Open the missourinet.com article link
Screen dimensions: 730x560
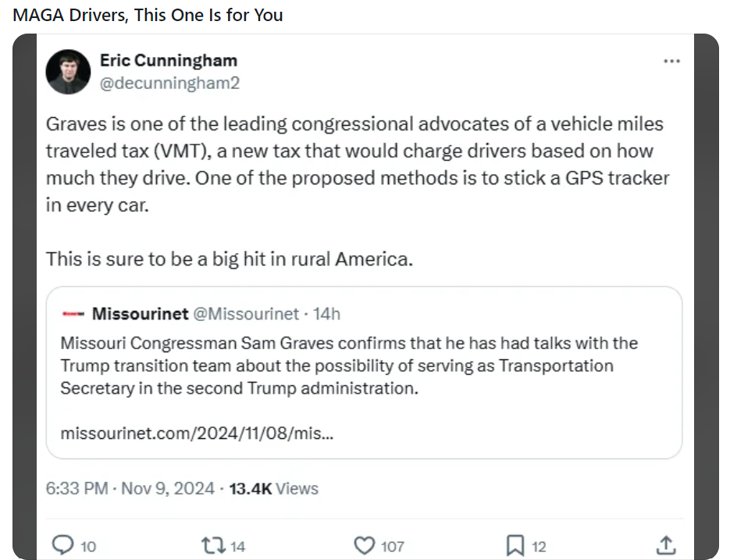click(x=197, y=432)
